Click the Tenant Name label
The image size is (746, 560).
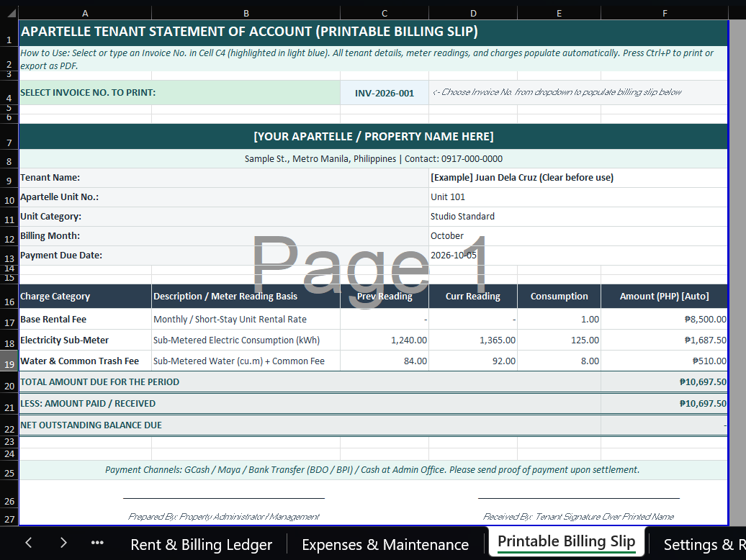pyautogui.click(x=50, y=177)
